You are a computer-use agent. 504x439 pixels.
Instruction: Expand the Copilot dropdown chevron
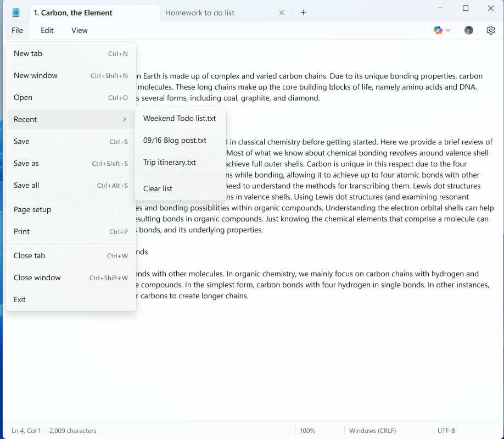pyautogui.click(x=448, y=30)
